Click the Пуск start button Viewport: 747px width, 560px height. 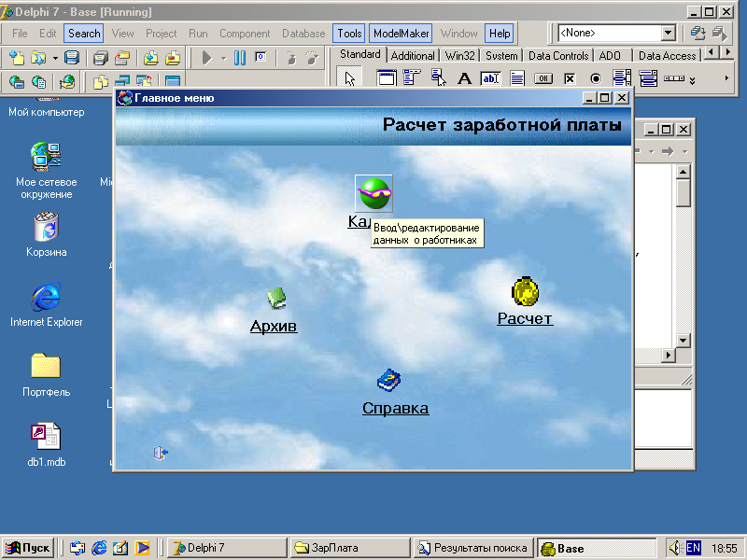[x=28, y=548]
